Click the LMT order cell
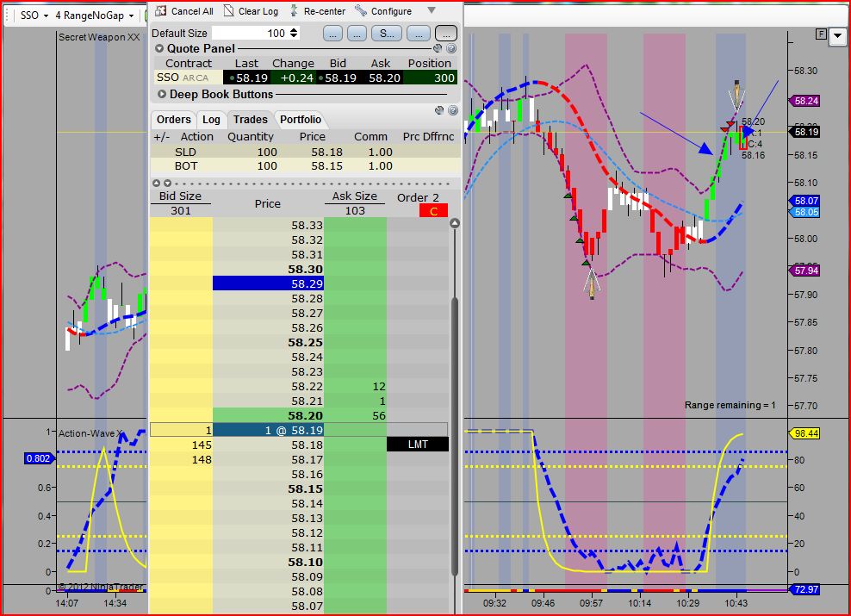Image resolution: width=851 pixels, height=616 pixels. click(418, 445)
